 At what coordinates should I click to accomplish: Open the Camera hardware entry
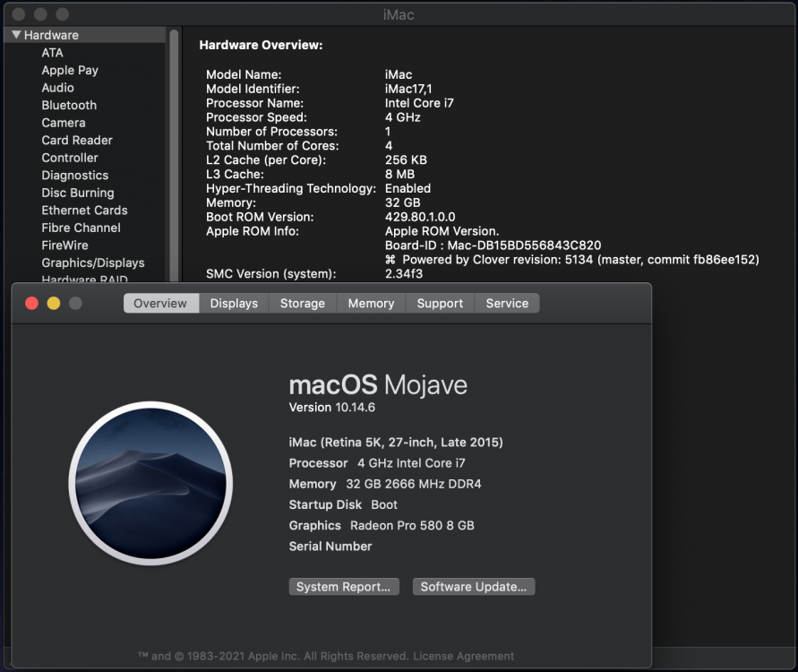pos(64,123)
